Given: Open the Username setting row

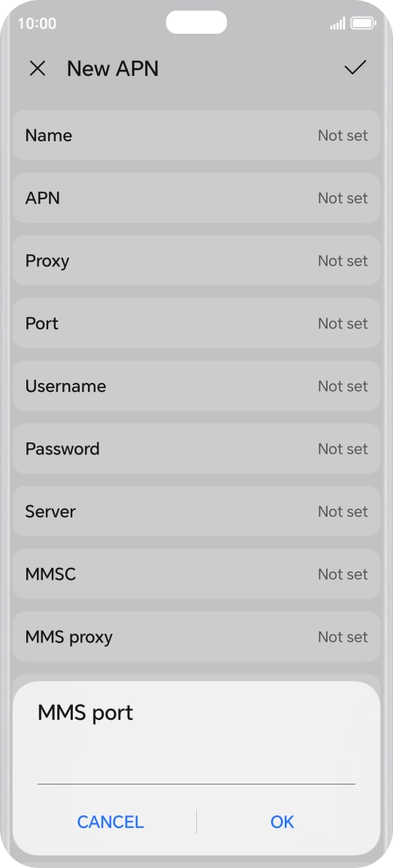Looking at the screenshot, I should pos(196,386).
